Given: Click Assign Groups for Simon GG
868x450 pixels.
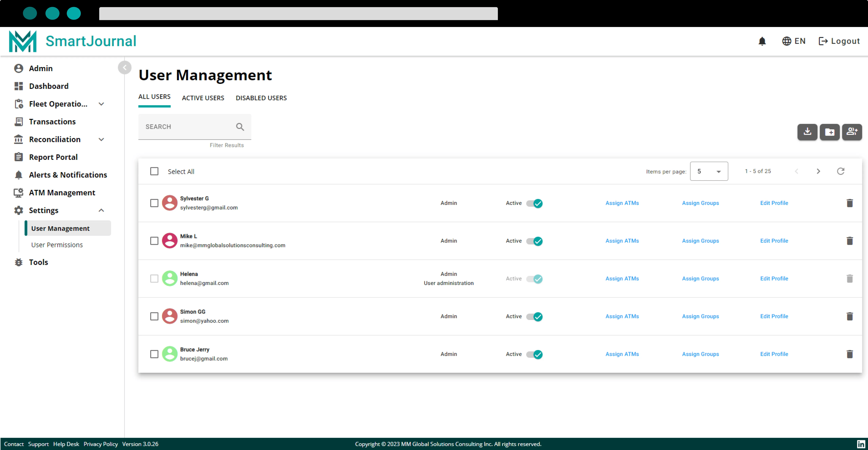Looking at the screenshot, I should pos(700,316).
